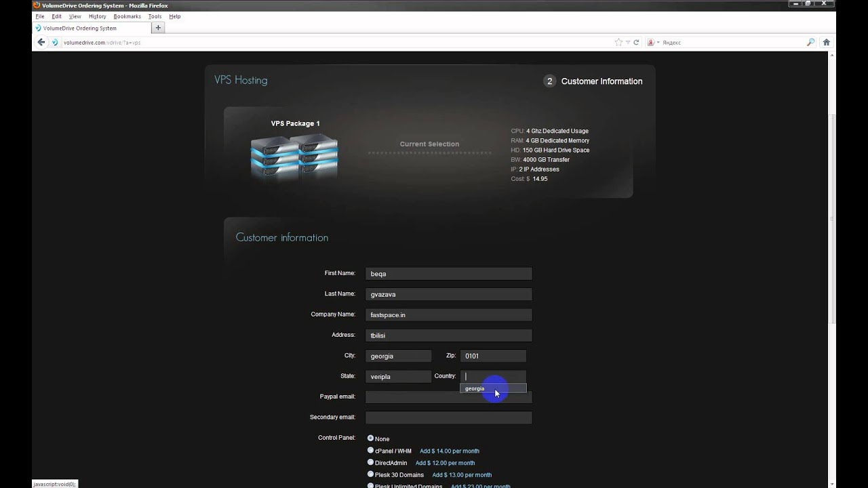The width and height of the screenshot is (868, 488).
Task: Click the 4 GB Dedicated Memory text
Action: click(557, 140)
